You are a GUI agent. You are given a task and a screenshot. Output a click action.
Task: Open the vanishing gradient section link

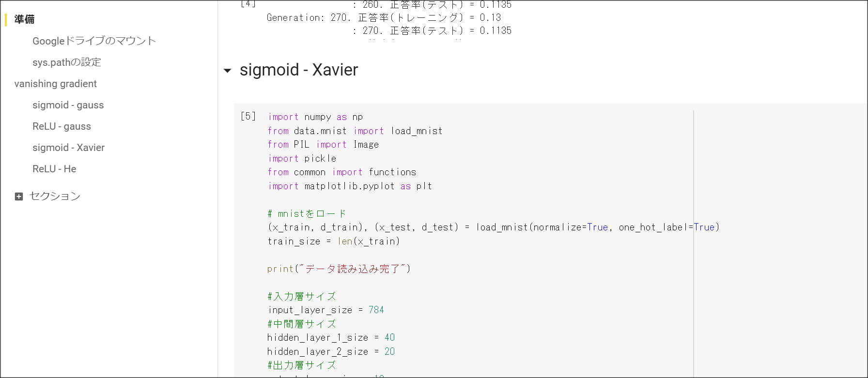56,84
